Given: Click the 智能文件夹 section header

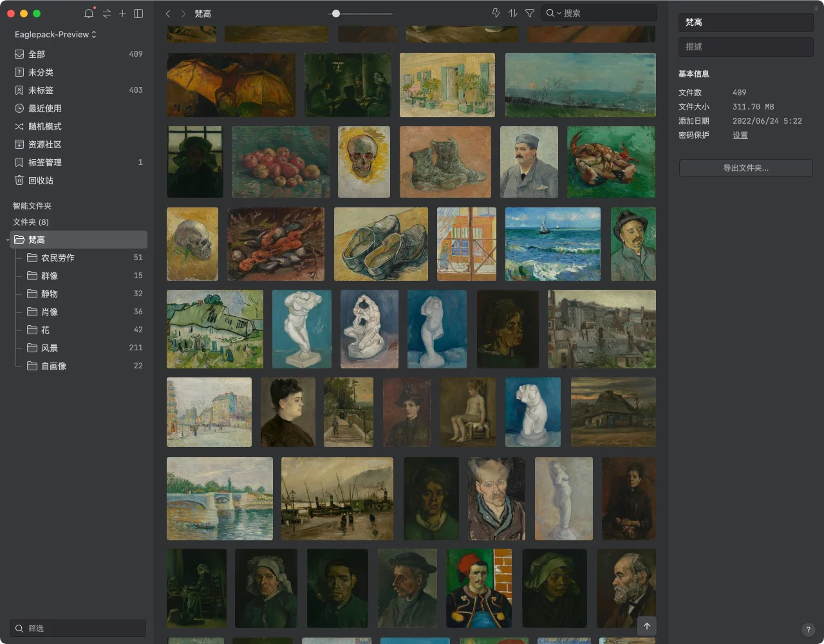Looking at the screenshot, I should click(32, 206).
